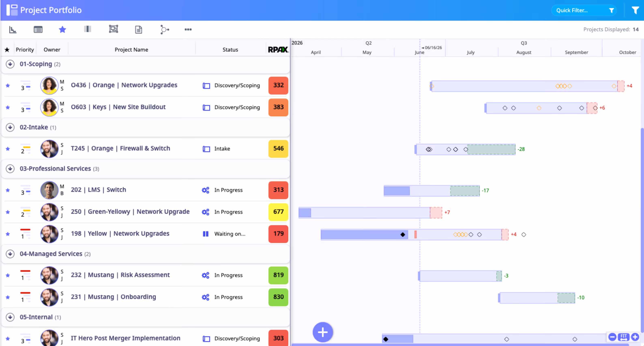Open the document report toolbar icon

coord(138,29)
